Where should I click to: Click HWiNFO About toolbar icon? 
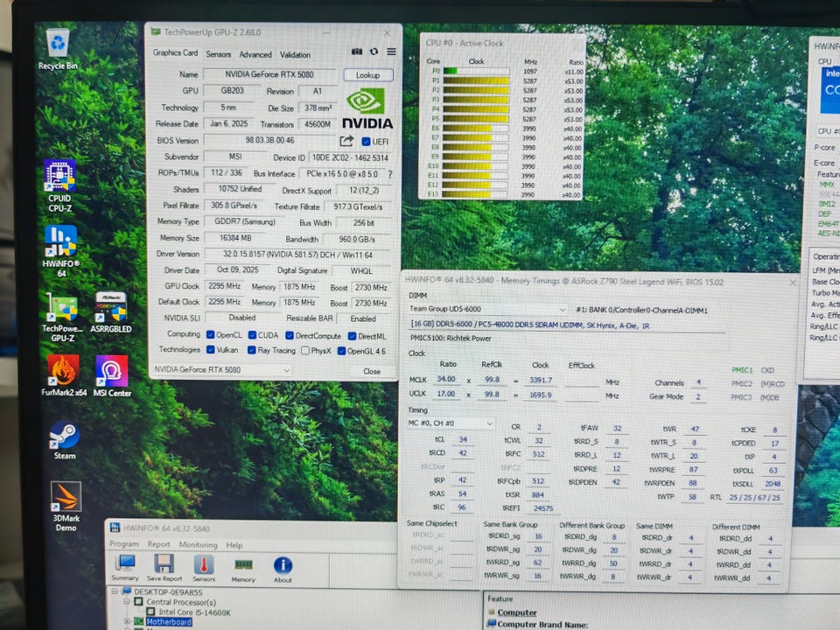pos(283,570)
